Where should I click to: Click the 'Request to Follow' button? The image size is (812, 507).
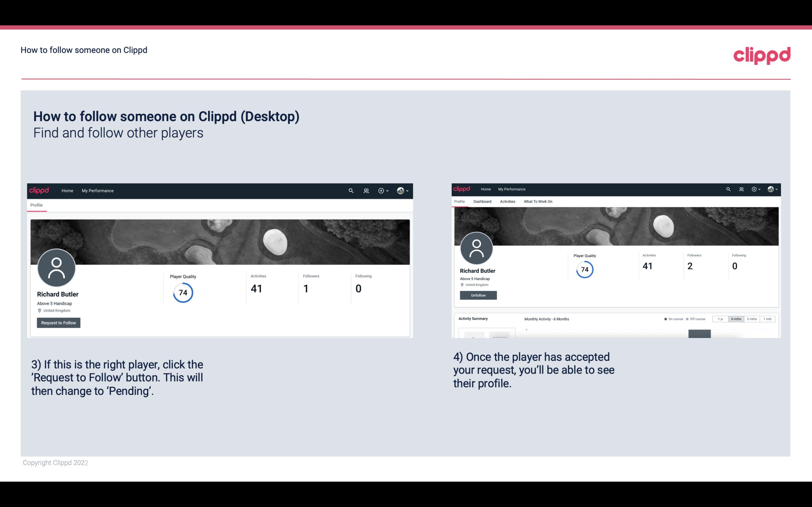pos(58,323)
